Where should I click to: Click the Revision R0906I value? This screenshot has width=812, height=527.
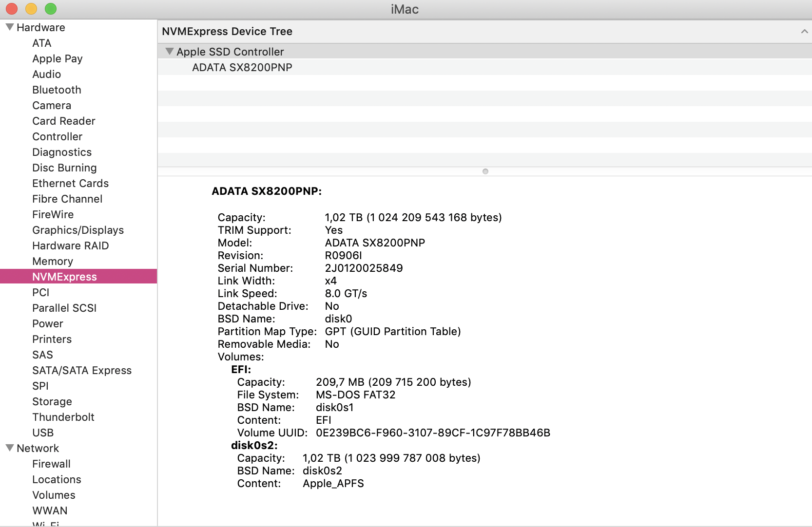[344, 255]
